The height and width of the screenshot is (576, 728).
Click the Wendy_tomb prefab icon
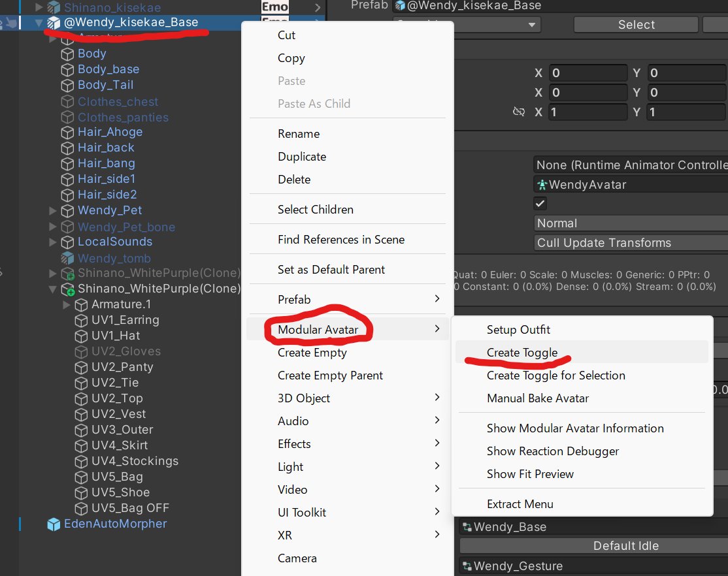pos(67,258)
